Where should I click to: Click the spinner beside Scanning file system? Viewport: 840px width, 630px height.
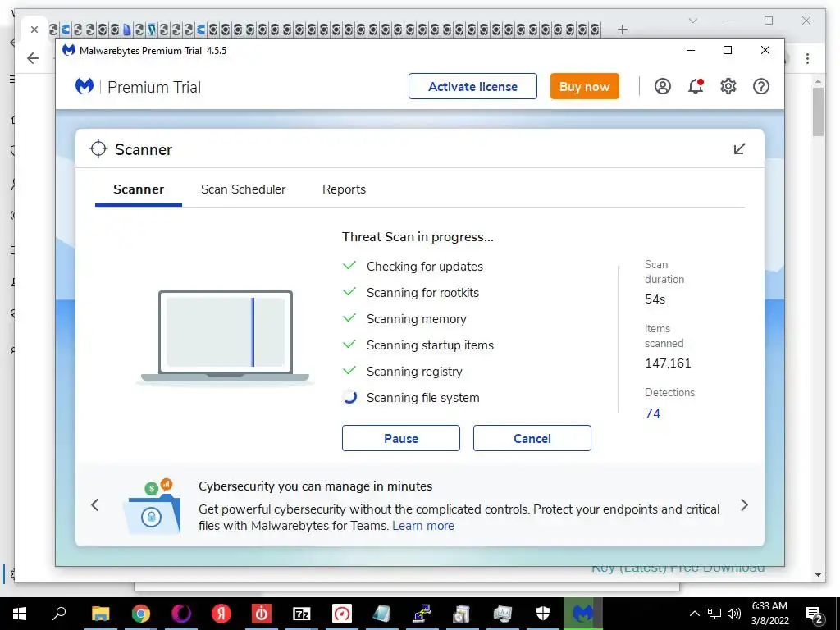349,397
